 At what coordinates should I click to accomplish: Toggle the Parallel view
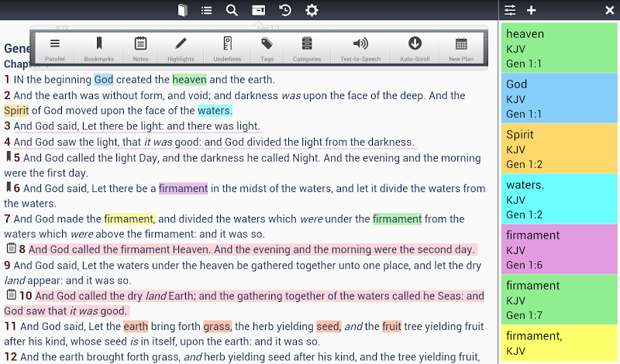click(x=55, y=48)
